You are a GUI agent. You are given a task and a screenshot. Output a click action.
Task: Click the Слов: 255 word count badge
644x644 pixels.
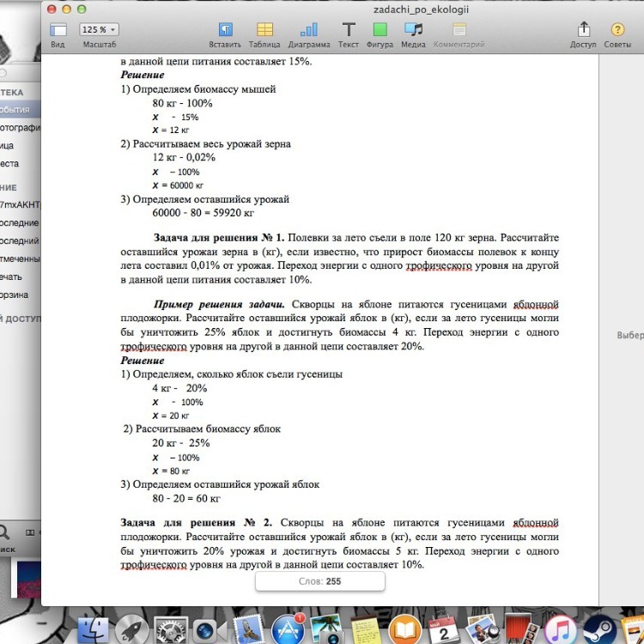[320, 581]
